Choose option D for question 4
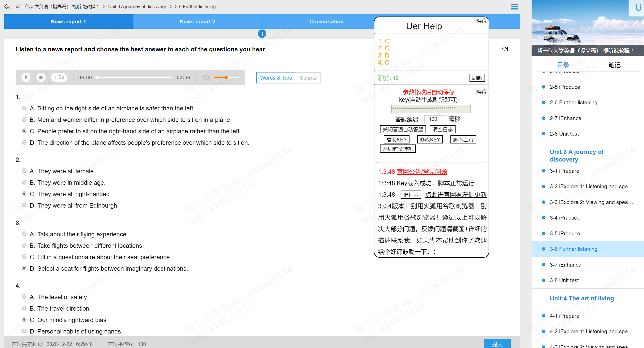This screenshot has height=348, width=644. pyautogui.click(x=24, y=331)
